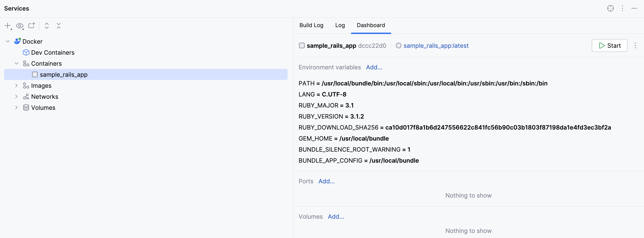Start the sample_rails_app container
Image resolution: width=644 pixels, height=238 pixels.
pos(609,45)
